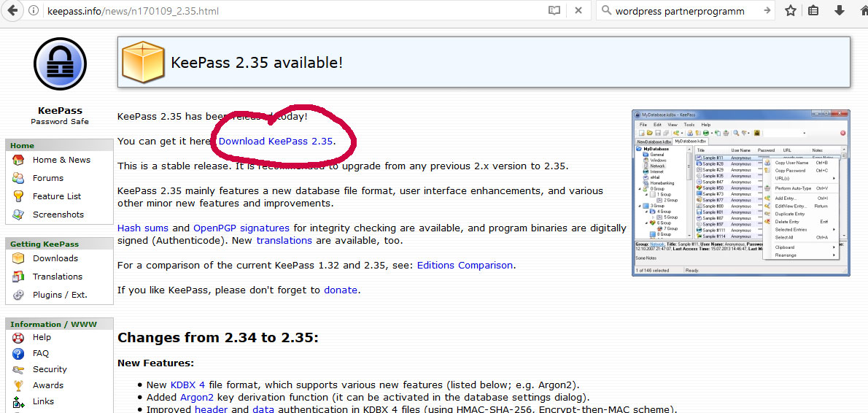Click the Screenshots icon in sidebar
Screen dimensions: 868x413
pyautogui.click(x=18, y=215)
